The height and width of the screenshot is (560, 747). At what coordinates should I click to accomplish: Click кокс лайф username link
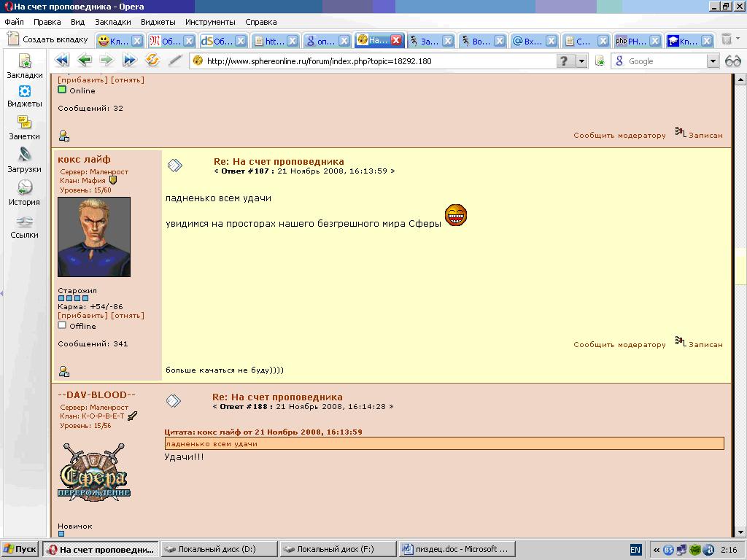click(x=84, y=159)
